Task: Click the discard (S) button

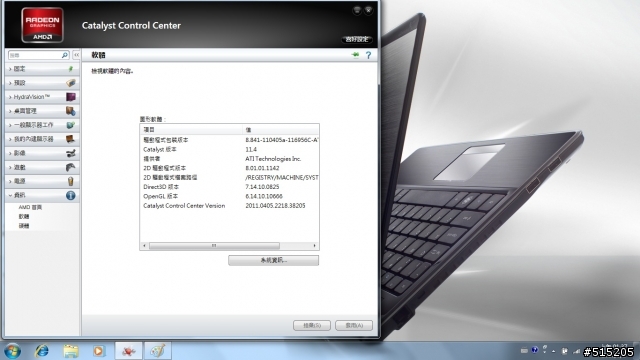Action: click(x=312, y=325)
